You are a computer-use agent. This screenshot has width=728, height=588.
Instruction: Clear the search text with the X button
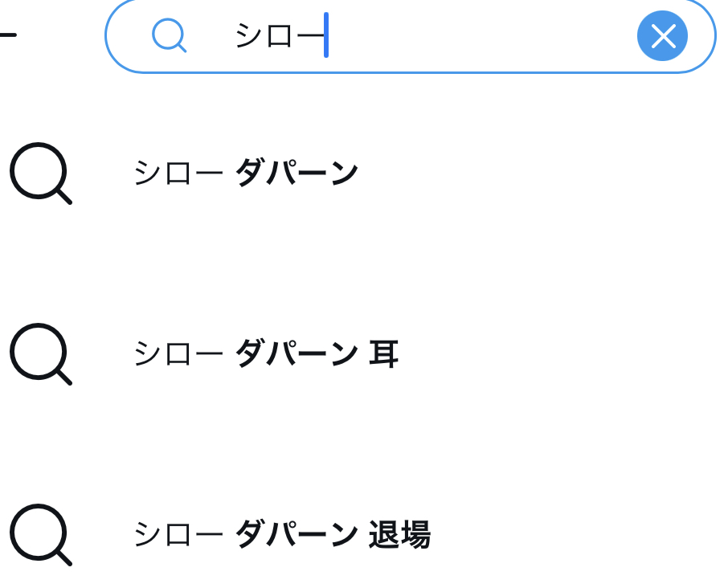(662, 36)
